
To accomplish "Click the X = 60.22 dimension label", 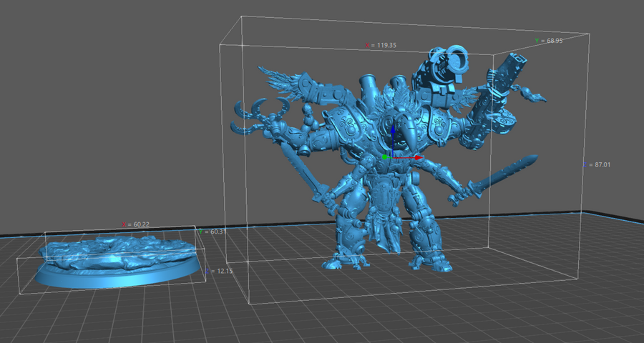I will [x=138, y=224].
